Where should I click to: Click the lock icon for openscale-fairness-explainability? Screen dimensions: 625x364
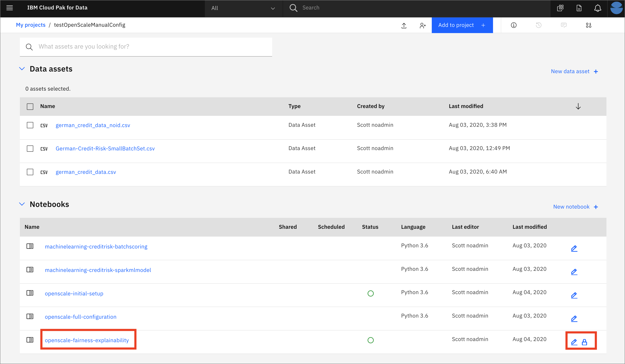[584, 342]
